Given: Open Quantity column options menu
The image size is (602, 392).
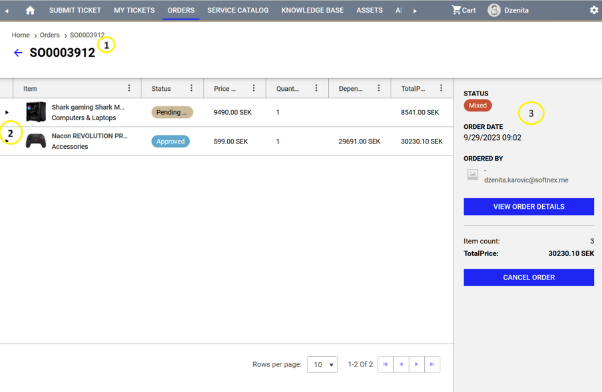Looking at the screenshot, I should (316, 88).
